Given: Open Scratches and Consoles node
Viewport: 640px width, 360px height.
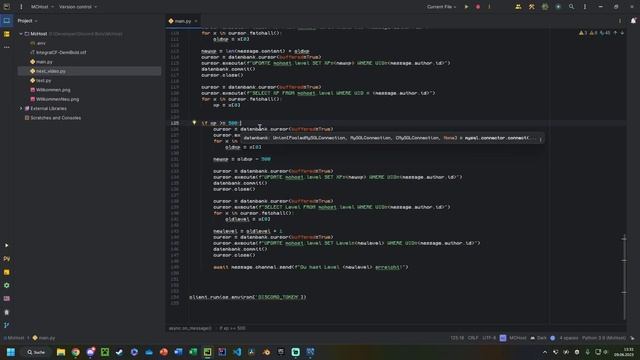Looking at the screenshot, I should pyautogui.click(x=53, y=118).
